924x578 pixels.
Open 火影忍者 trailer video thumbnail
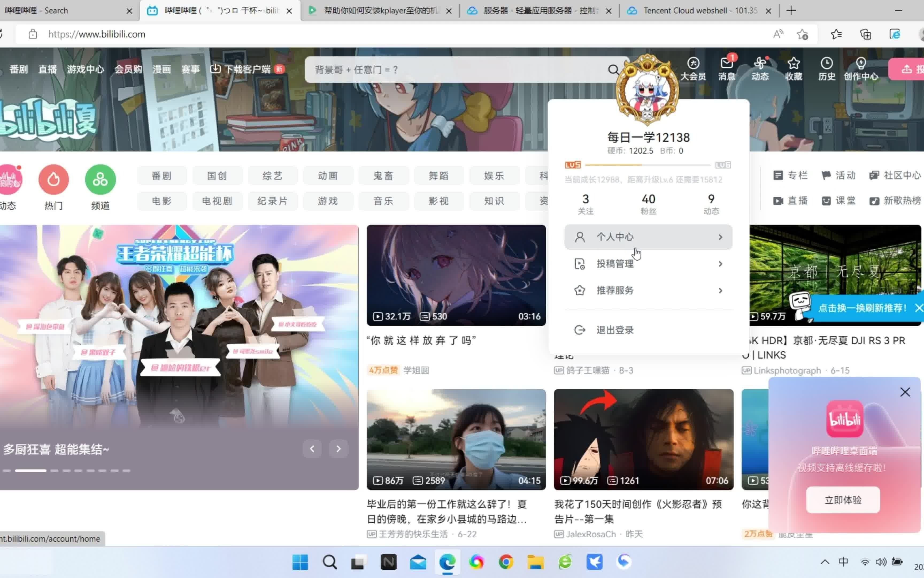point(643,440)
